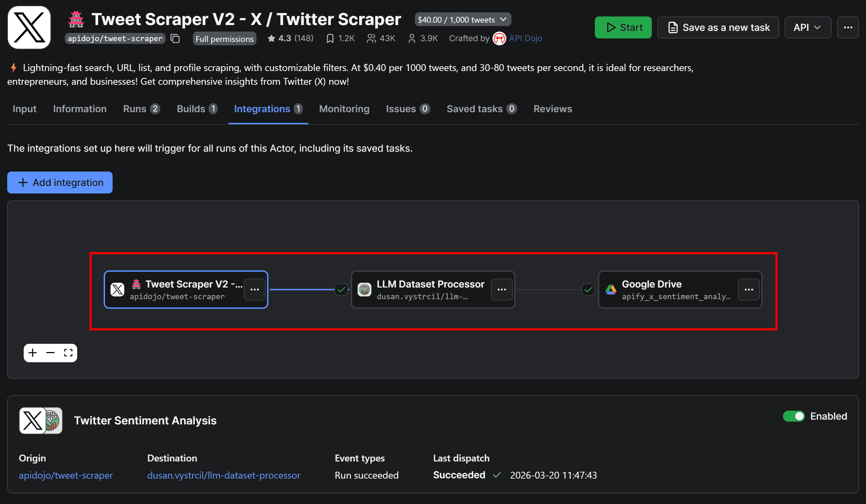Image resolution: width=866 pixels, height=504 pixels.
Task: Click the checkmark before Google Drive node
Action: tap(588, 290)
